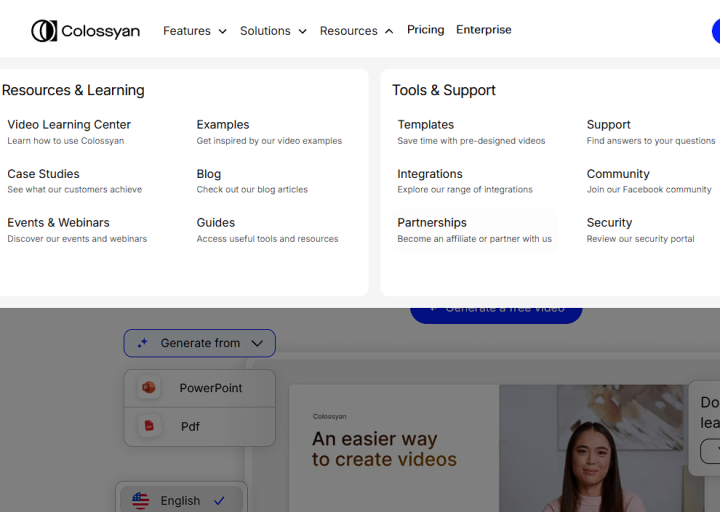Open the Pricing page
The width and height of the screenshot is (720, 512).
[x=425, y=30]
